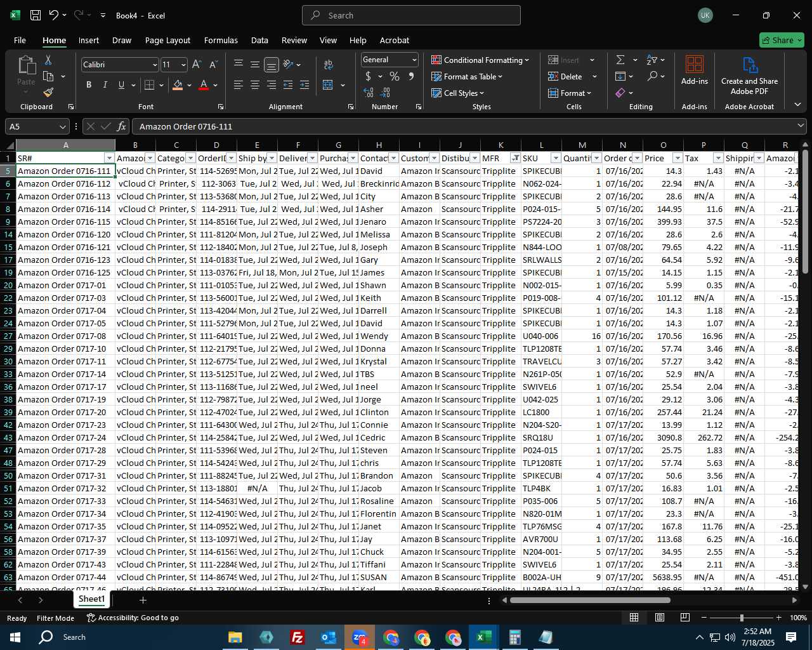Open the General number format dropdown
This screenshot has width=812, height=650.
tap(414, 60)
